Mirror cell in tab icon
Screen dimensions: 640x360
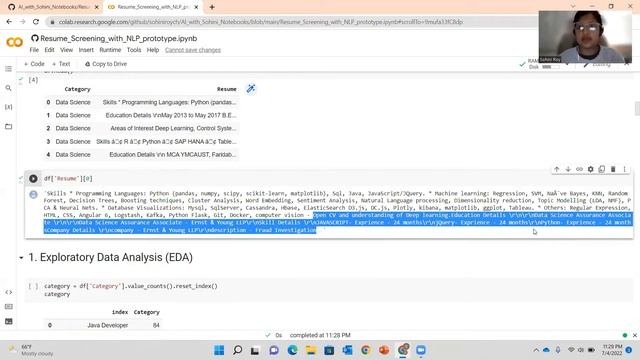(602, 169)
